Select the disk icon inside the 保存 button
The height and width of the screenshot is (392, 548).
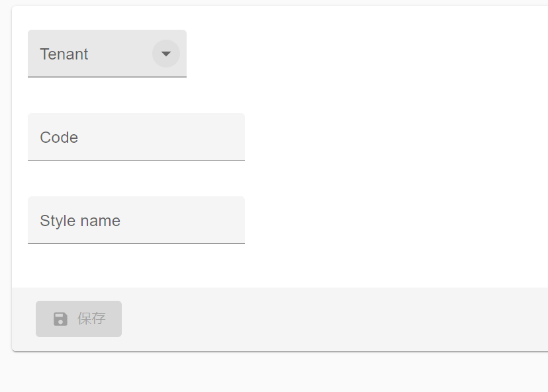pos(60,319)
